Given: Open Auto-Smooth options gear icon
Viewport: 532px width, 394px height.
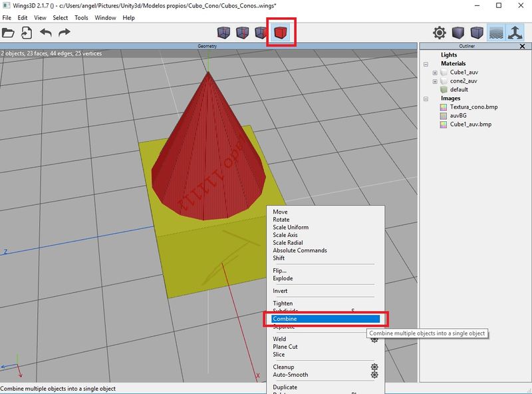Looking at the screenshot, I should 374,375.
